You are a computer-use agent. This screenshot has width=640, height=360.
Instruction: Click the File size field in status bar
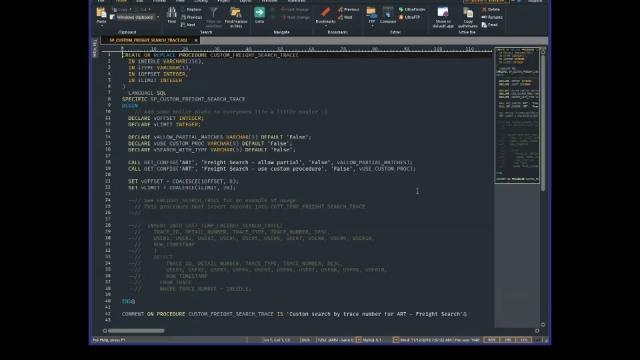pos(467,340)
